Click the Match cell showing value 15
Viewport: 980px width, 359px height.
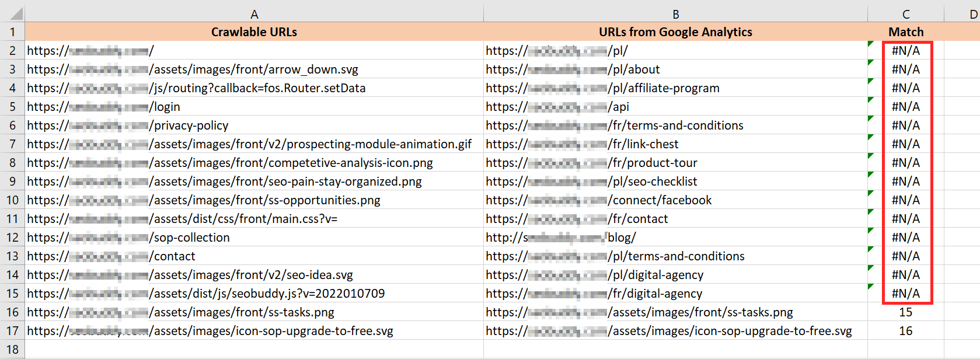point(905,312)
